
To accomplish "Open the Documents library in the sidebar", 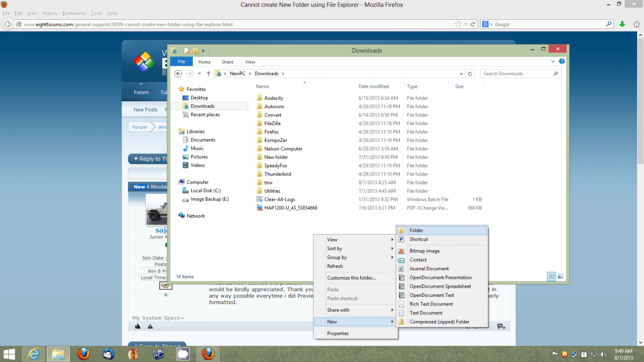I will [203, 140].
